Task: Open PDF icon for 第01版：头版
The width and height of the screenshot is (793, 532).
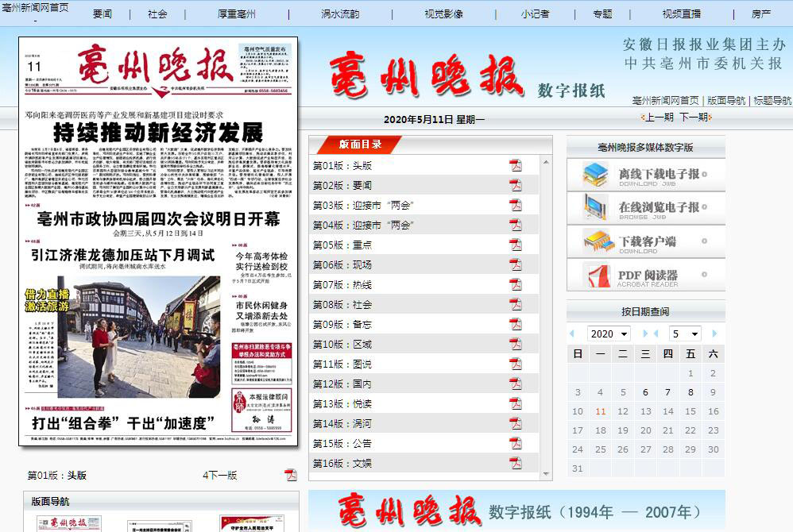Action: pos(516,165)
